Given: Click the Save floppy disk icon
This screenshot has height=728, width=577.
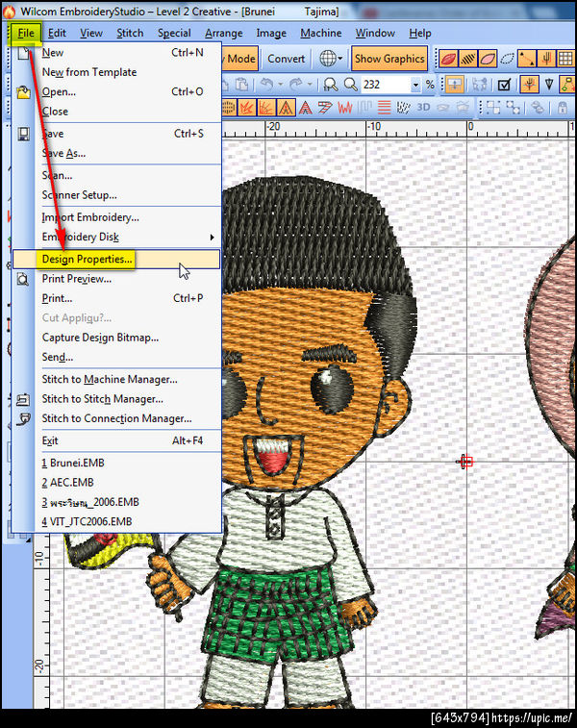Looking at the screenshot, I should [23, 135].
